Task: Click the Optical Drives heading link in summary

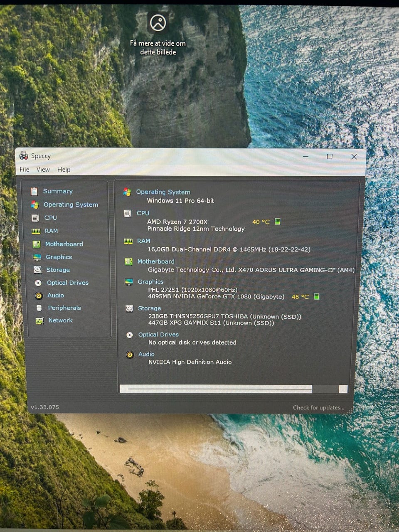Action: (x=158, y=335)
